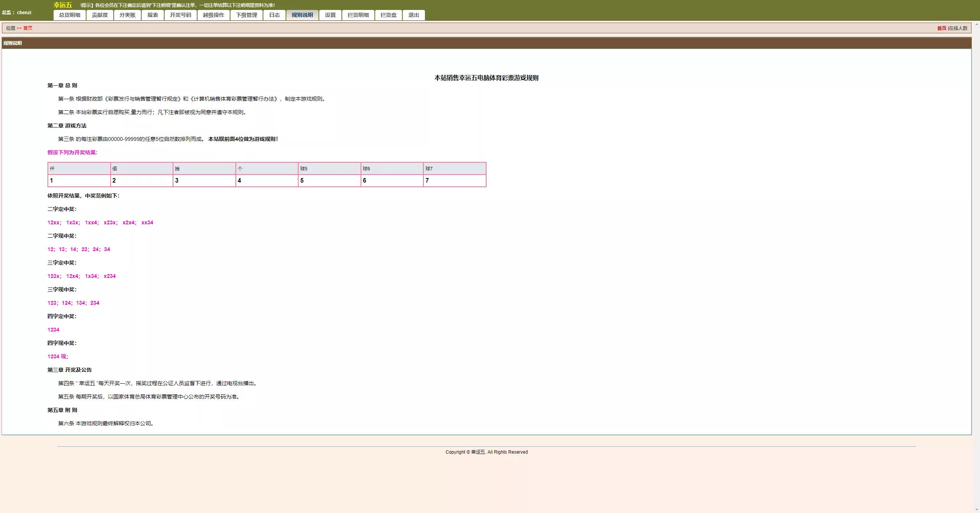
Task: Open the 下级管理 tab
Action: [x=247, y=15]
